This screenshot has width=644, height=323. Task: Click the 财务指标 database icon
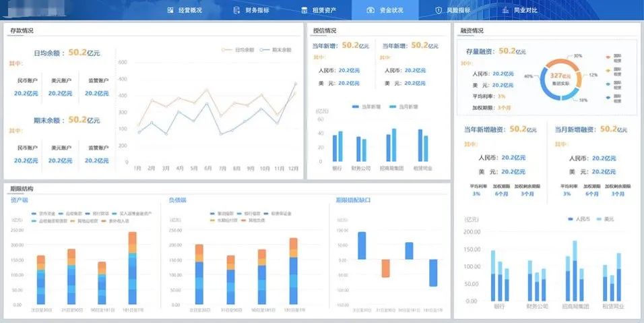236,10
